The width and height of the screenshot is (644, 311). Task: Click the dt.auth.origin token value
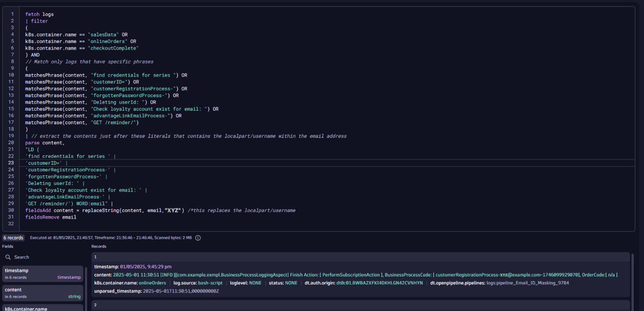coord(379,283)
